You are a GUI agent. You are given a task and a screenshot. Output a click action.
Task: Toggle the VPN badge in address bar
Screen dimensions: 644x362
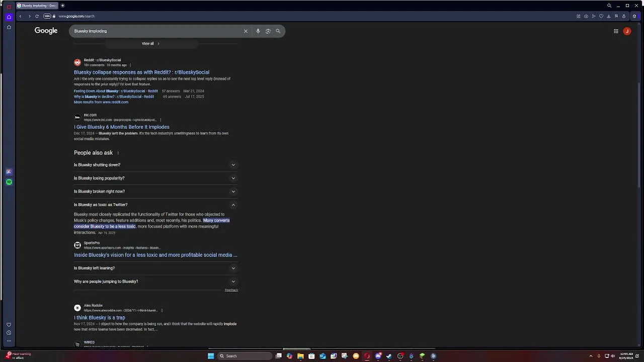(47, 16)
